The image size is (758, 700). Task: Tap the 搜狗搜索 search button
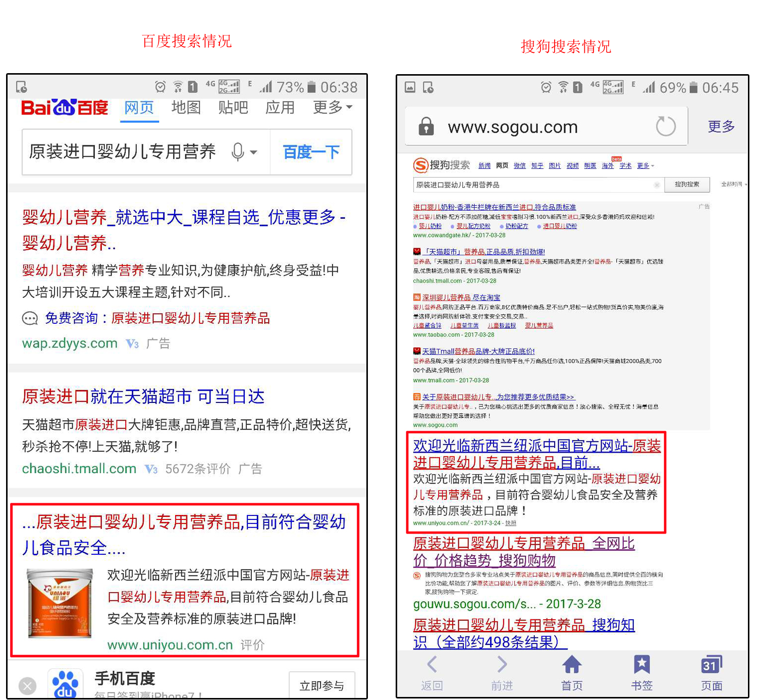point(687,185)
